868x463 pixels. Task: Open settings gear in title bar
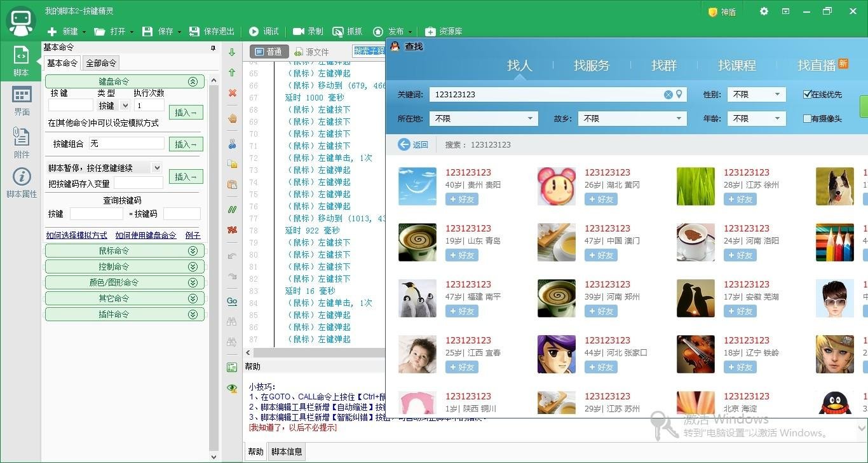pos(764,11)
